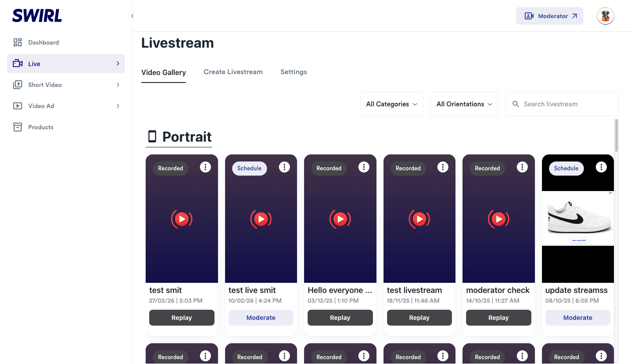Collapse the sidebar with the arrow button
Viewport: 632px width, 364px height.
click(132, 16)
